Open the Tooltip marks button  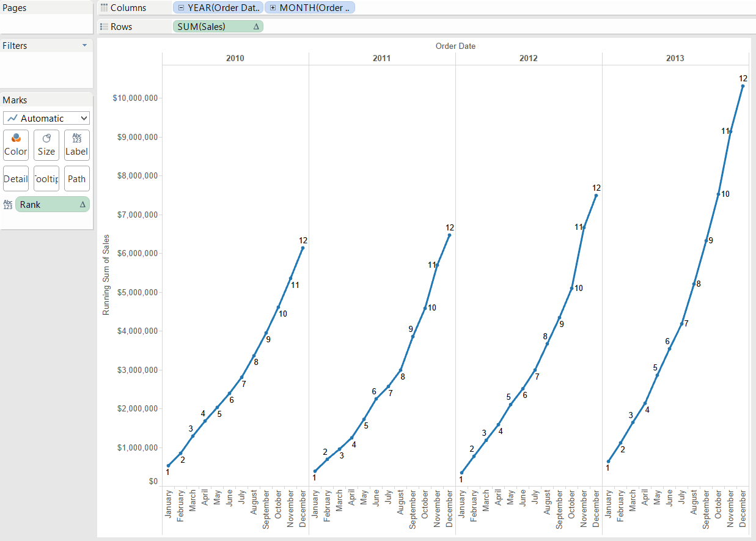tap(46, 179)
